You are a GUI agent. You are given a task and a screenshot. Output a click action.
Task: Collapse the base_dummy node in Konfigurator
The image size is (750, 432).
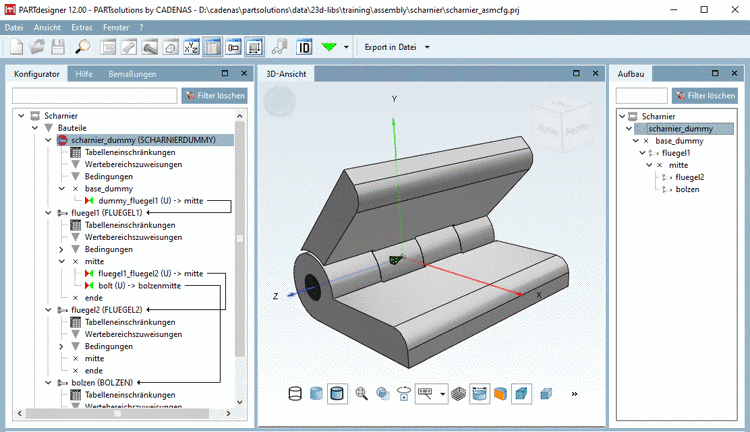pyautogui.click(x=61, y=188)
